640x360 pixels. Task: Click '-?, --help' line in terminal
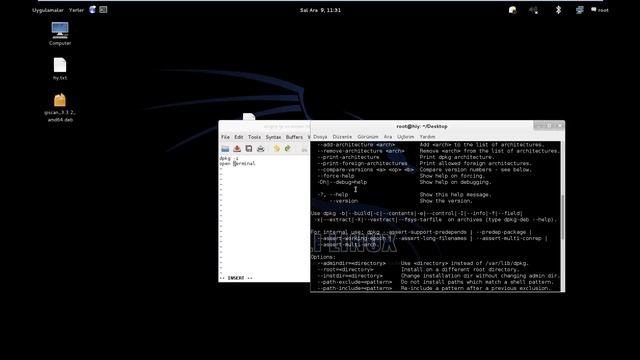(333, 195)
